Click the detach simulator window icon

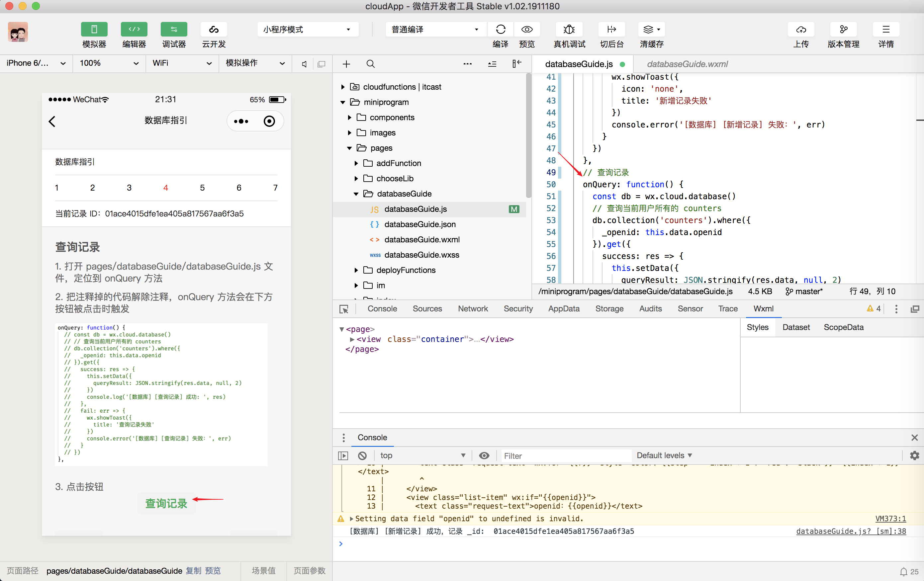(x=322, y=64)
